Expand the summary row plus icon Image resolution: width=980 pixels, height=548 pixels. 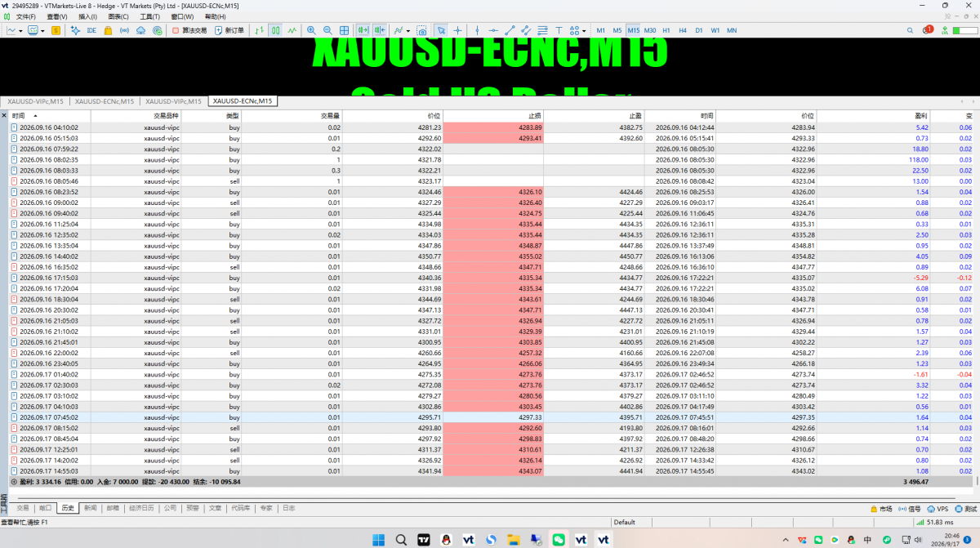point(13,482)
